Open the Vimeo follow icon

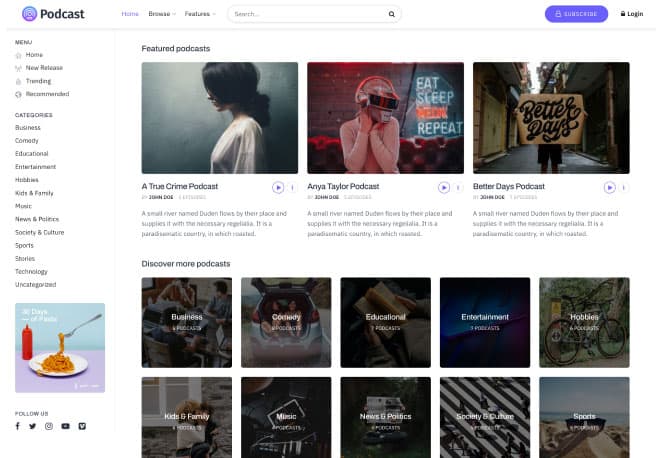[x=82, y=426]
